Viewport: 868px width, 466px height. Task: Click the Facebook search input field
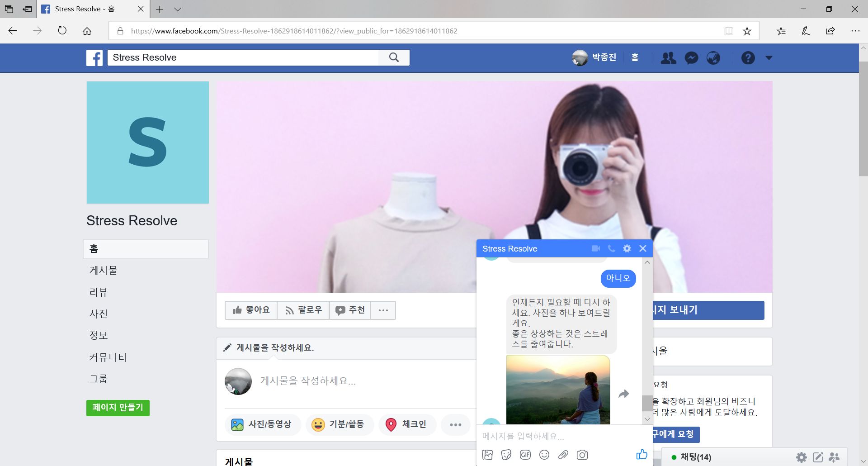[243, 57]
